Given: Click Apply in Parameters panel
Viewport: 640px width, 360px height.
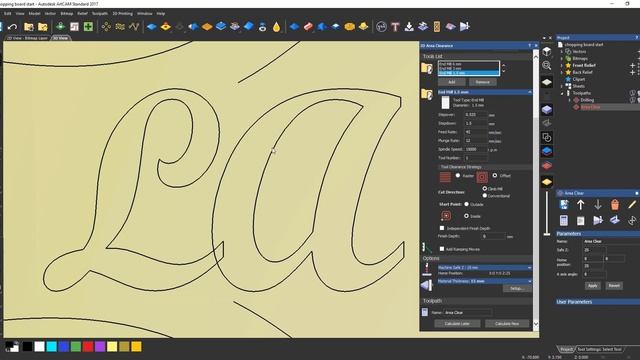Looking at the screenshot, I should point(592,286).
